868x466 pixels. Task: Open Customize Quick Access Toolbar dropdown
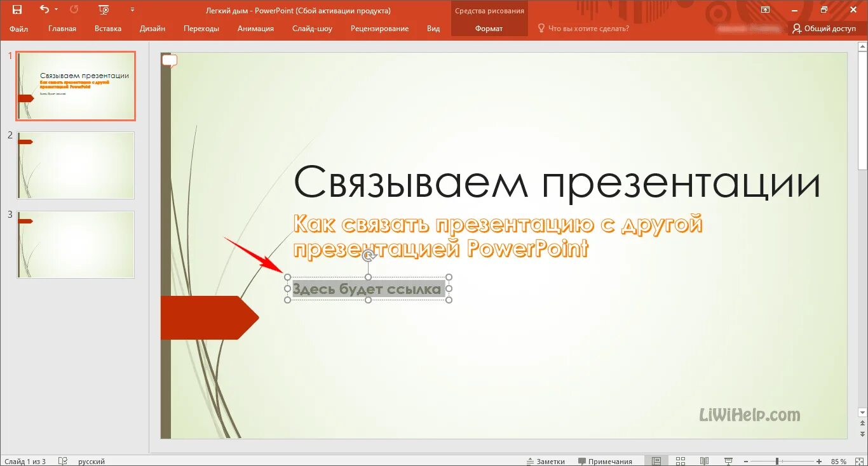[132, 10]
